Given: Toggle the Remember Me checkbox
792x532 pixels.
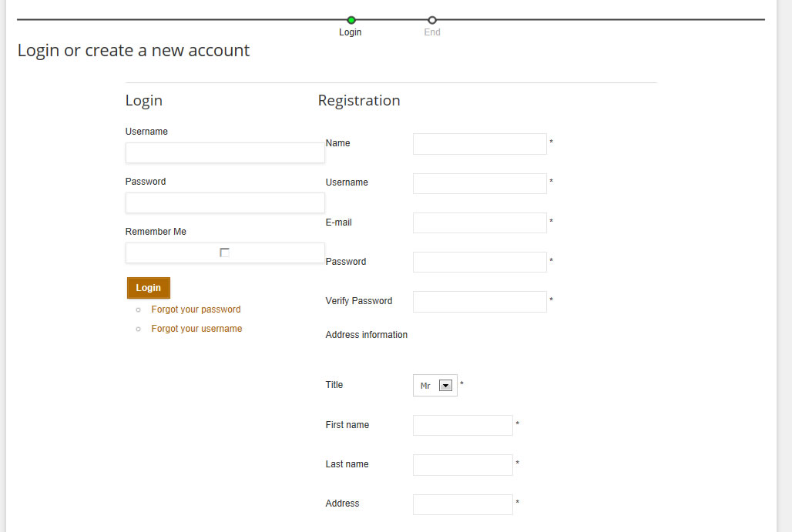Looking at the screenshot, I should (224, 253).
